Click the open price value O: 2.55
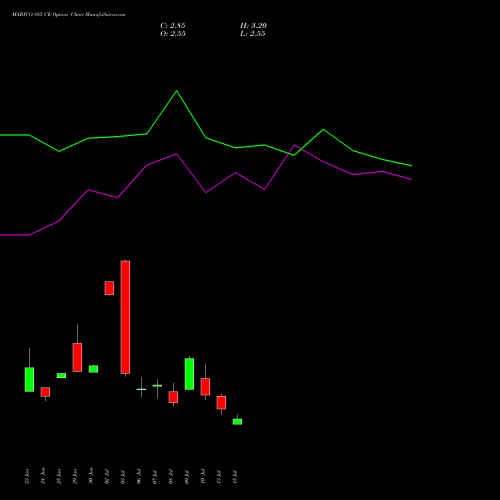 tap(173, 34)
